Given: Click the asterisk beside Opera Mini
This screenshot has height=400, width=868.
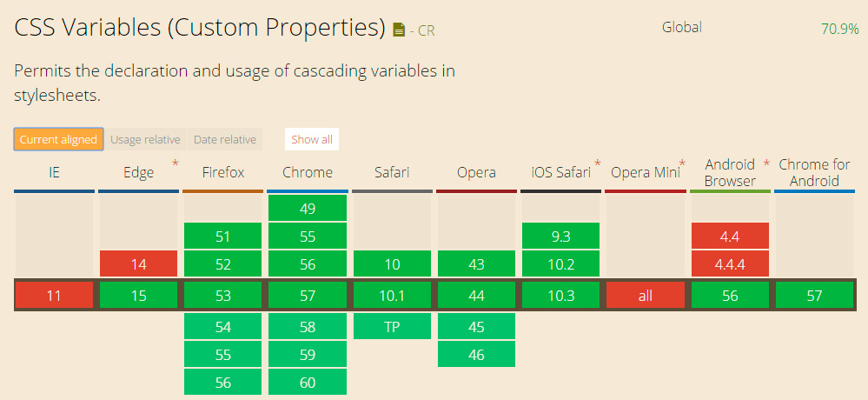Looking at the screenshot, I should point(682,163).
